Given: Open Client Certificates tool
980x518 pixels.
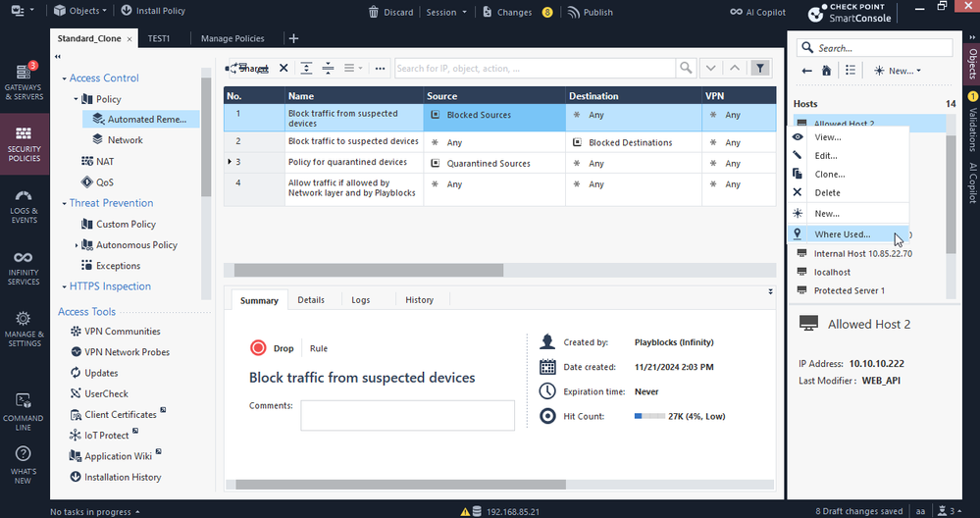Looking at the screenshot, I should click(118, 414).
